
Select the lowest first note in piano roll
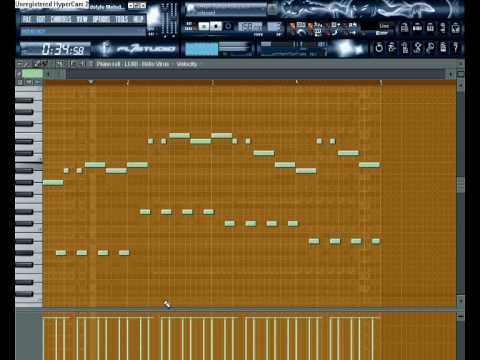(x=61, y=253)
